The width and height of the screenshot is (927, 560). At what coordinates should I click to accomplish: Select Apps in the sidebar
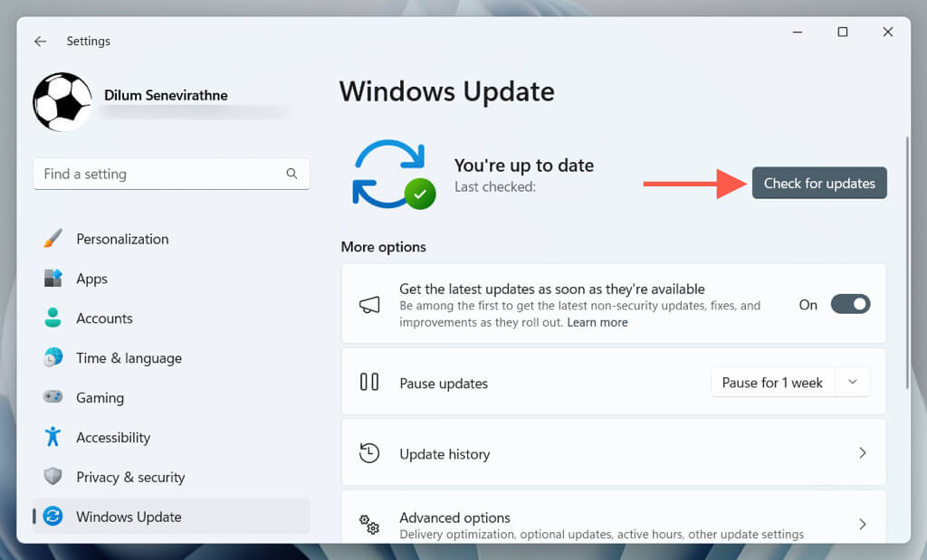point(171,279)
